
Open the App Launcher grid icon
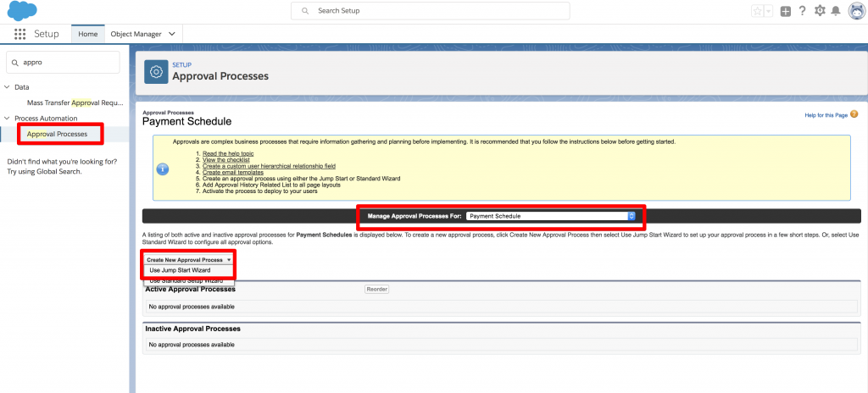pos(20,34)
